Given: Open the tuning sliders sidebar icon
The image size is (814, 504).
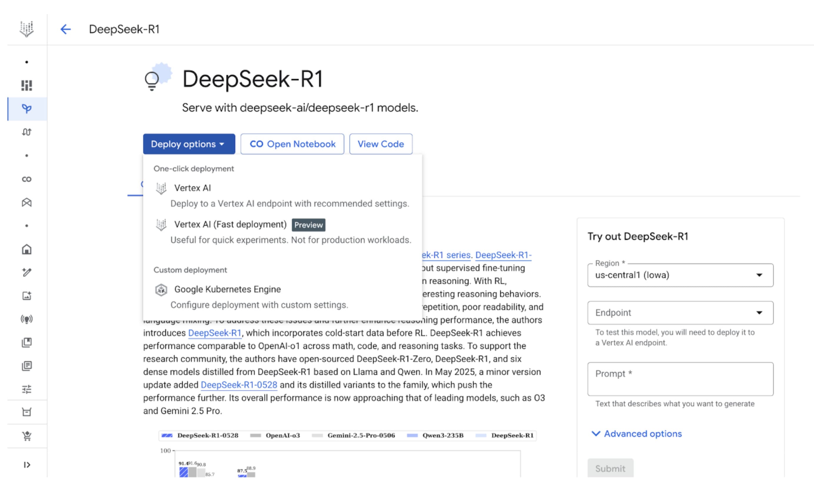Looking at the screenshot, I should 27,389.
